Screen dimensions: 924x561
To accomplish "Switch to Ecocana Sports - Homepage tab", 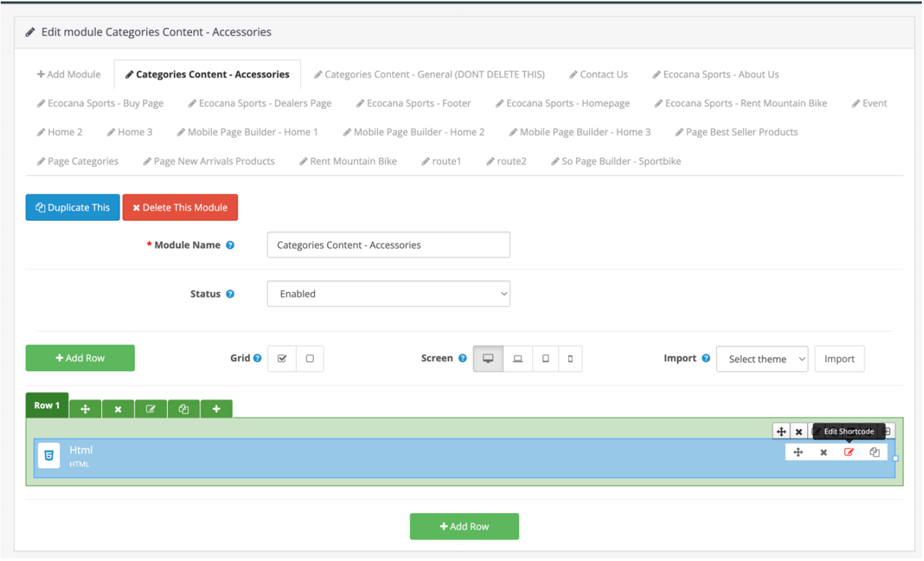I will (x=562, y=103).
